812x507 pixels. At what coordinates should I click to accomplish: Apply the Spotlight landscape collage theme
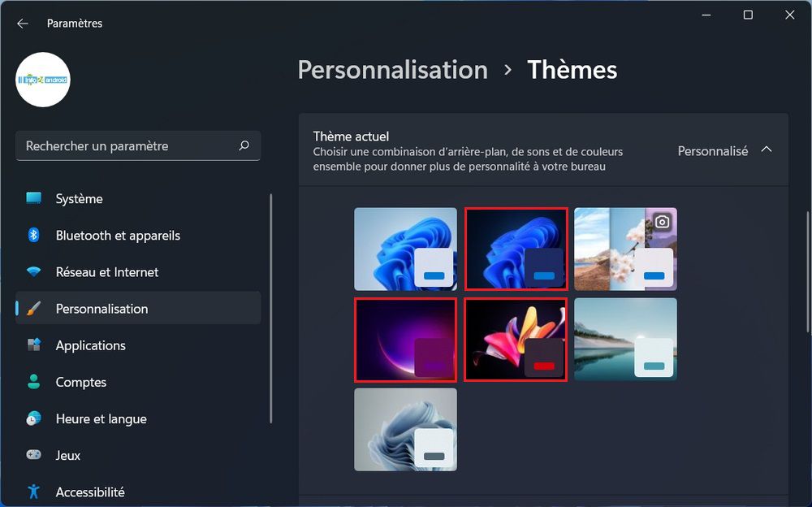[x=625, y=249]
